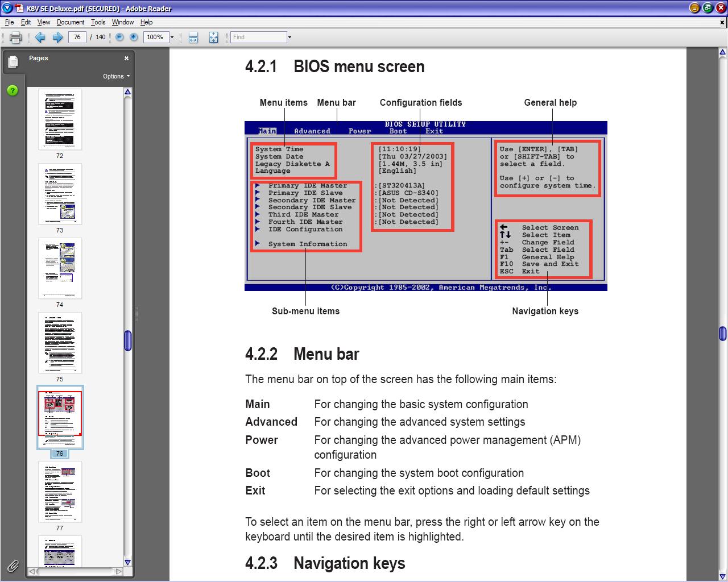Click the zoom percentage field
This screenshot has width=728, height=582.
tap(156, 37)
